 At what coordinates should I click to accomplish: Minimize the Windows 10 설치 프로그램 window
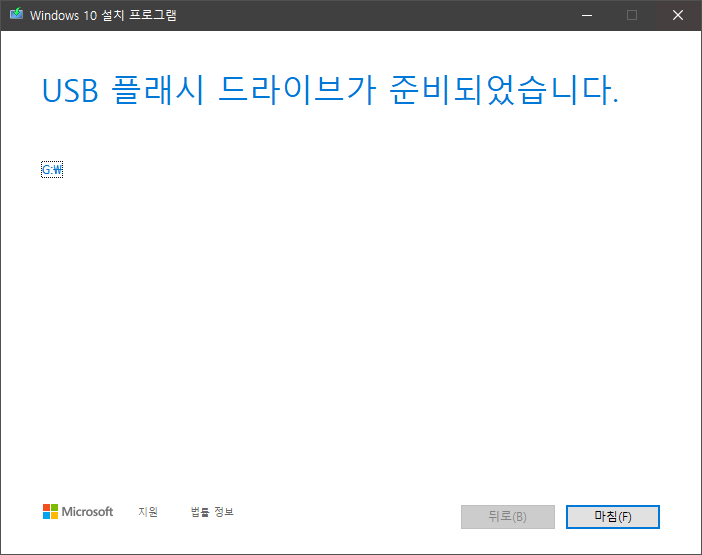(587, 15)
